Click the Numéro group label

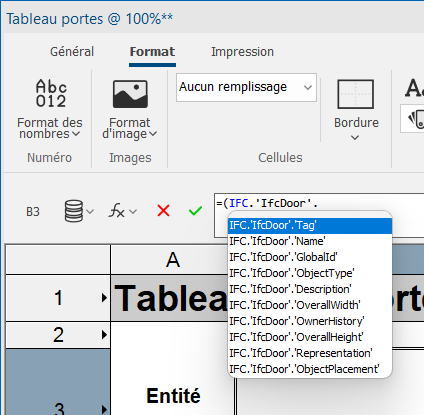click(x=49, y=158)
